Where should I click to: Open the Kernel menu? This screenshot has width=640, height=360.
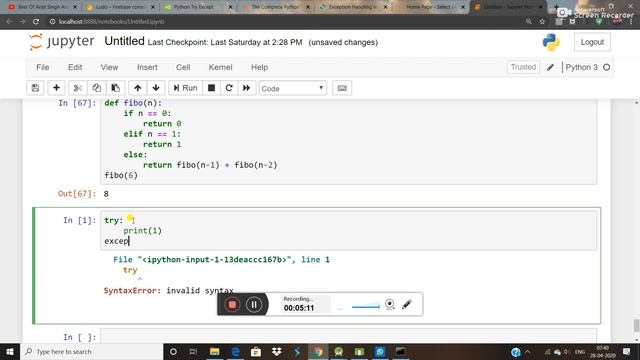tap(220, 67)
